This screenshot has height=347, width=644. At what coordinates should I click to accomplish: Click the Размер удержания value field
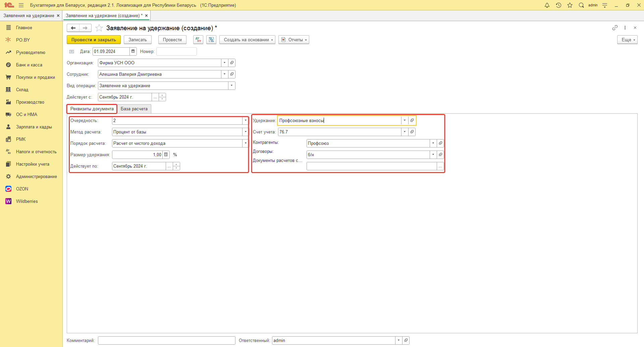point(137,155)
